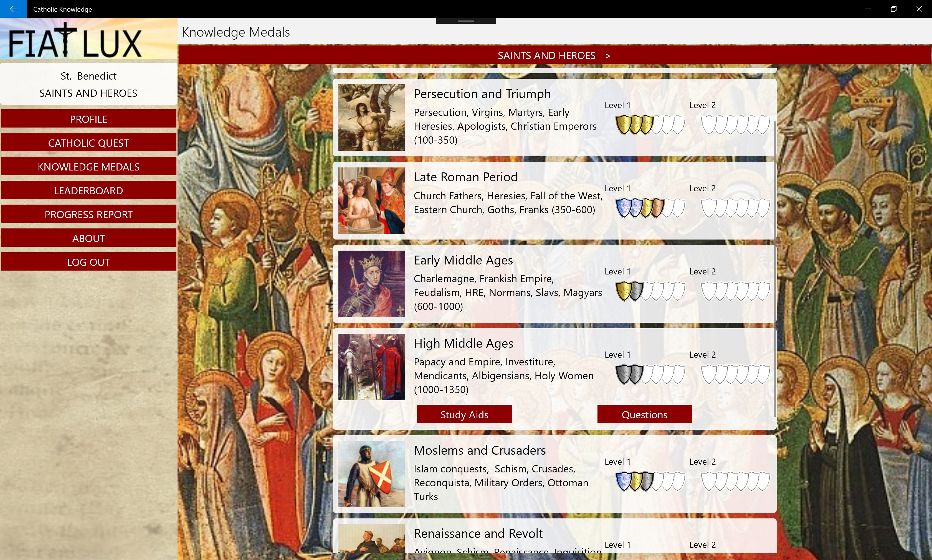This screenshot has height=560, width=932.
Task: Open the PROFILE menu item
Action: [88, 119]
